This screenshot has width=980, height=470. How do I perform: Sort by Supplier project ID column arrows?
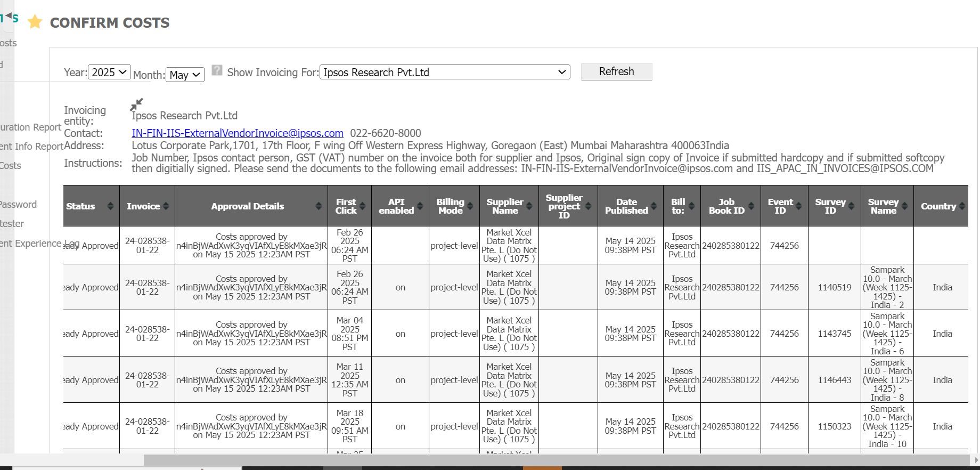point(588,206)
